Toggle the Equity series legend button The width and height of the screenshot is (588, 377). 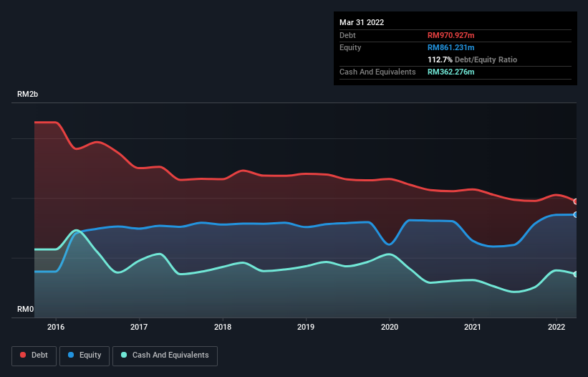click(x=85, y=355)
